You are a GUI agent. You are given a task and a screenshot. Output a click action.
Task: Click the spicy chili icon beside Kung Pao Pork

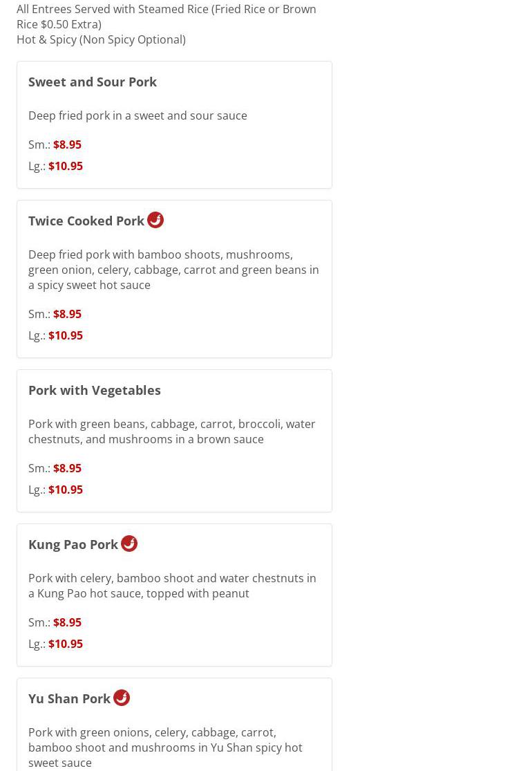click(x=129, y=544)
